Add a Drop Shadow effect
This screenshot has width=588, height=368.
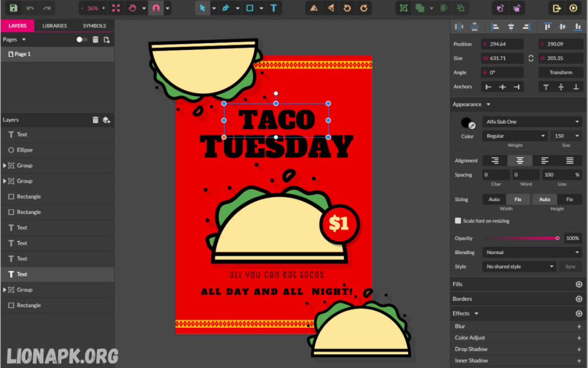(579, 349)
